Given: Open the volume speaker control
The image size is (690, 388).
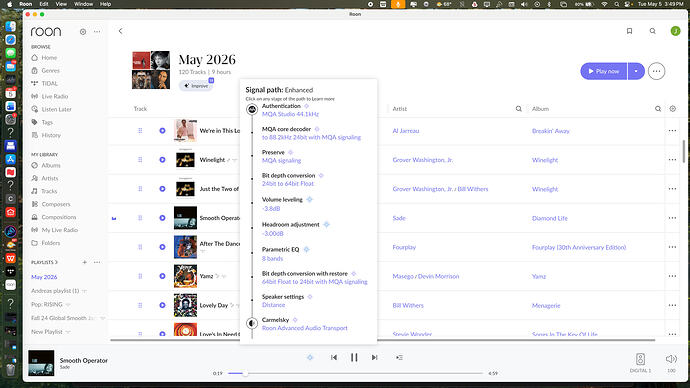Looking at the screenshot, I should (671, 359).
